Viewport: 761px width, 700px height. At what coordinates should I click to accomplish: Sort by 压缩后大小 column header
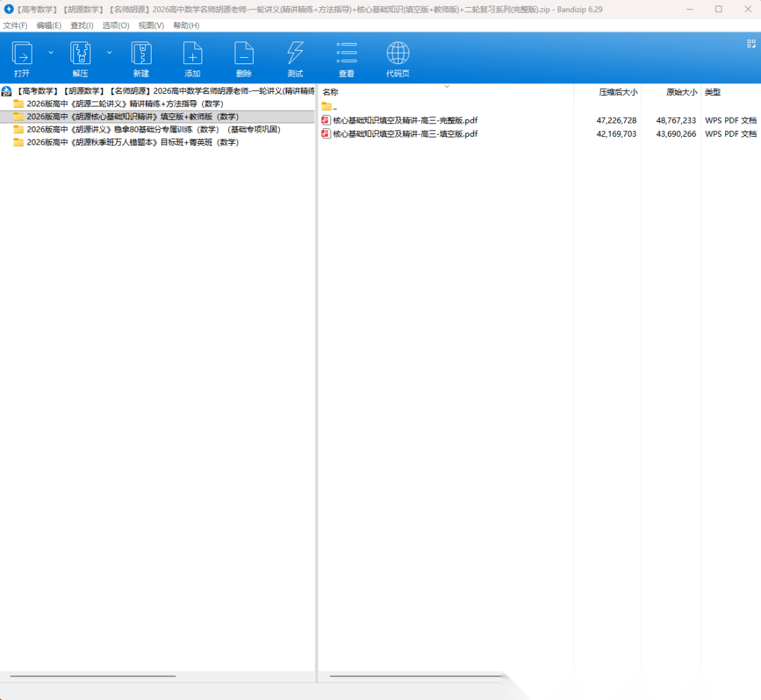(617, 92)
